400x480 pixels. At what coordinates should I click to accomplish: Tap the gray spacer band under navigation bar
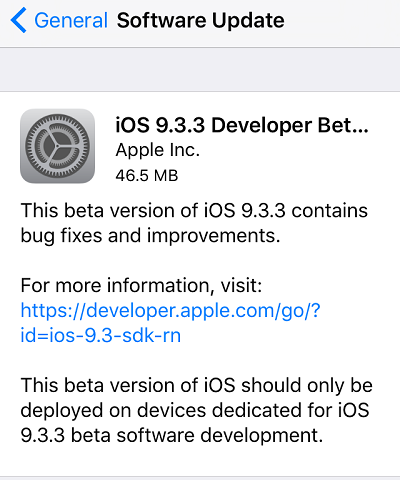pos(200,69)
